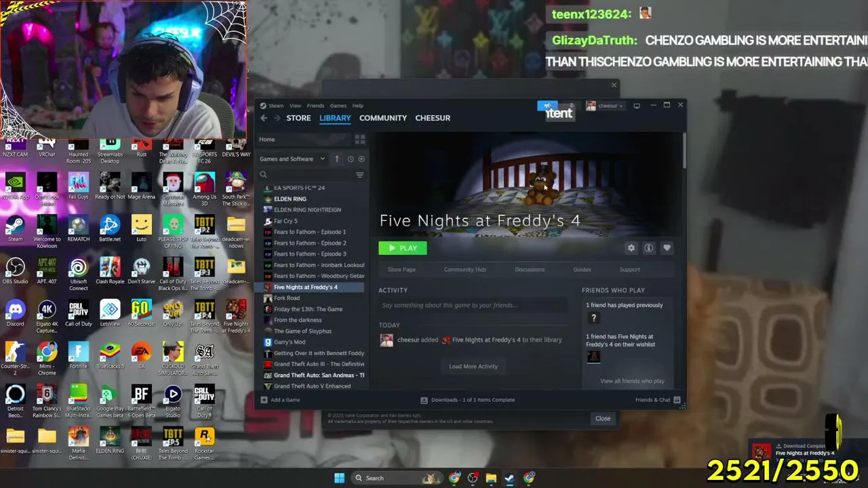This screenshot has height=488, width=868.
Task: Open Windows Start menu
Action: (x=339, y=478)
